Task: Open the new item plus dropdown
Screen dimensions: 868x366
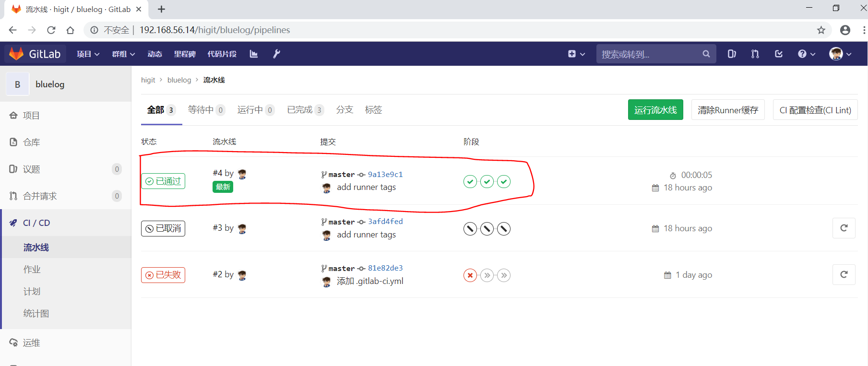Action: pyautogui.click(x=576, y=54)
